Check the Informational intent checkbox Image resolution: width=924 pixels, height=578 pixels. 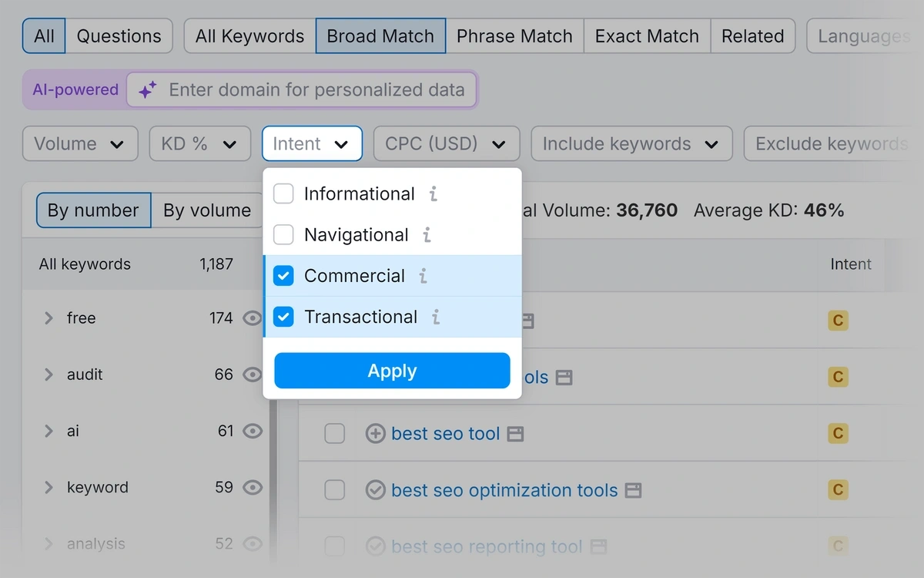coord(284,194)
